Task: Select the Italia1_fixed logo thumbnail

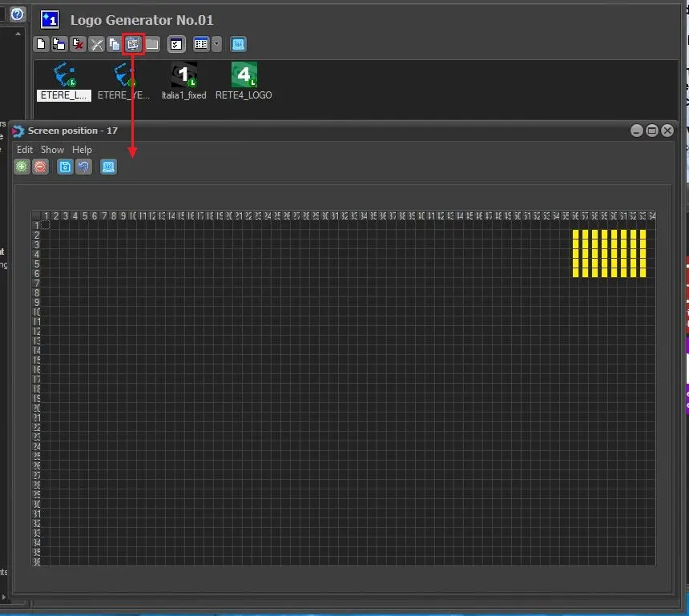Action: [x=184, y=76]
